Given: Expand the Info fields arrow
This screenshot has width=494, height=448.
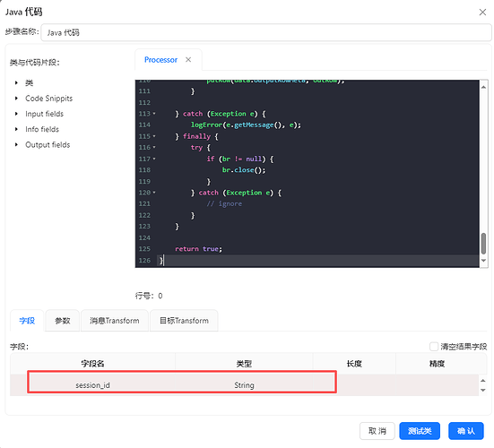Looking at the screenshot, I should pyautogui.click(x=16, y=129).
